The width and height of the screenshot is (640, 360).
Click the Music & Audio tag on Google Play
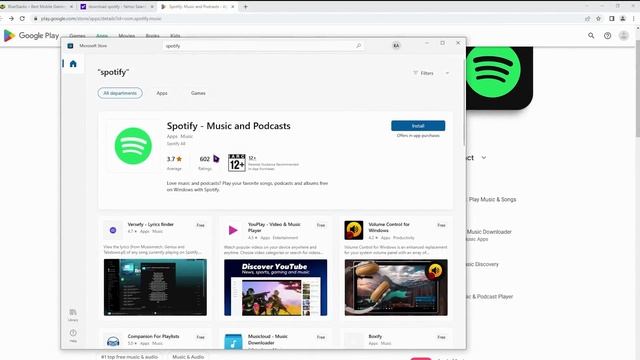[x=188, y=357]
